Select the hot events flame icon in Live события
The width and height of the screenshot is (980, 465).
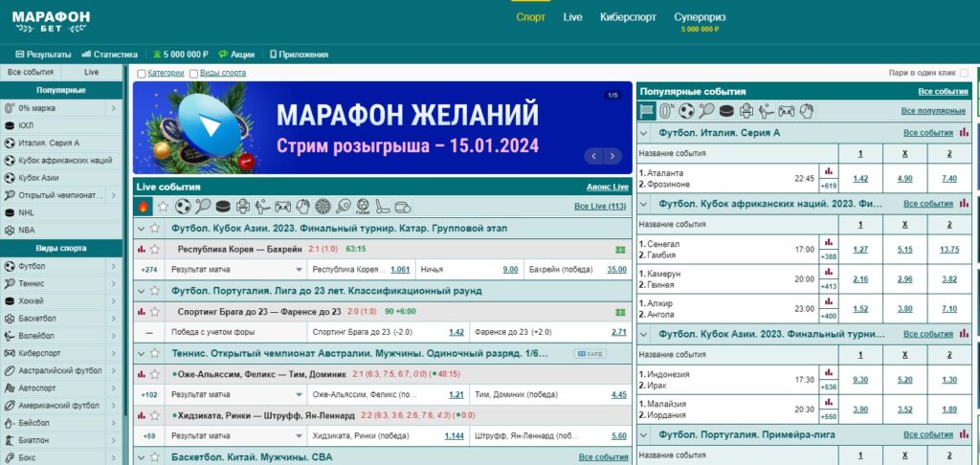144,207
